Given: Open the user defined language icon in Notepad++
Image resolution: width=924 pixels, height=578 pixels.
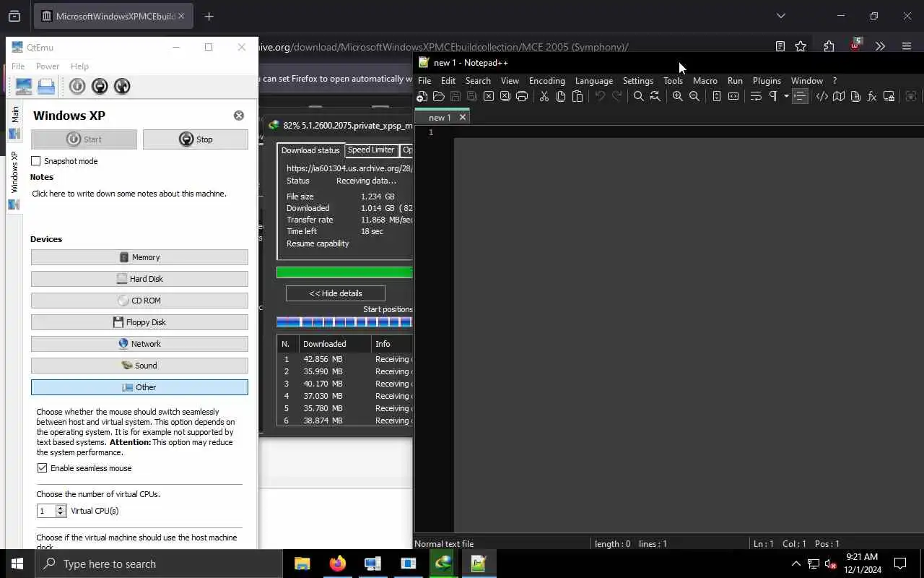Looking at the screenshot, I should click(822, 96).
